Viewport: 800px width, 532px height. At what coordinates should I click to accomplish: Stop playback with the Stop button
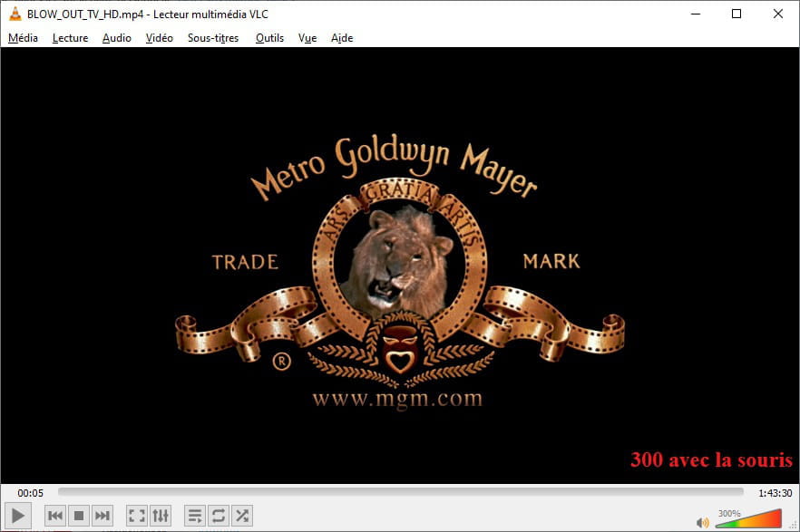pos(79,516)
